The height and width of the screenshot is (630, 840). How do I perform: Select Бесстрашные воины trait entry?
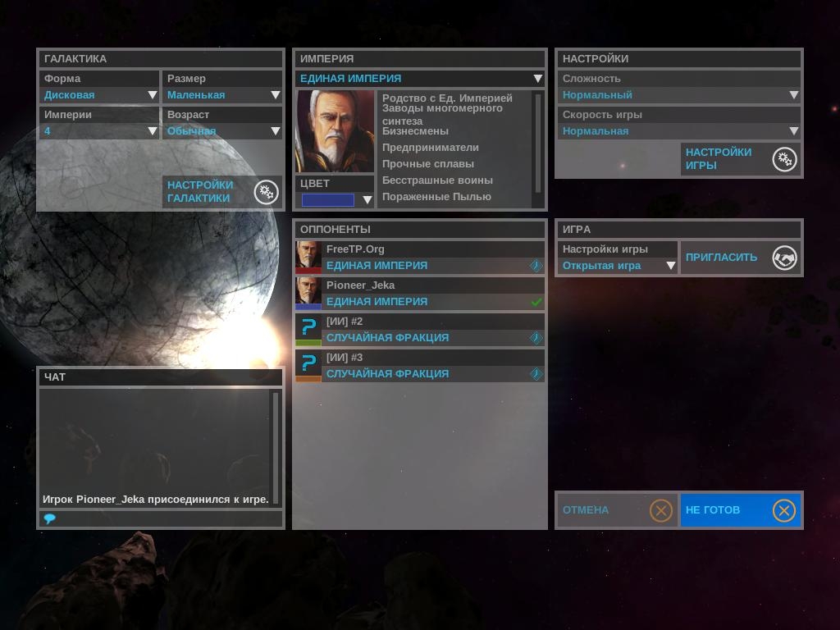pos(437,180)
